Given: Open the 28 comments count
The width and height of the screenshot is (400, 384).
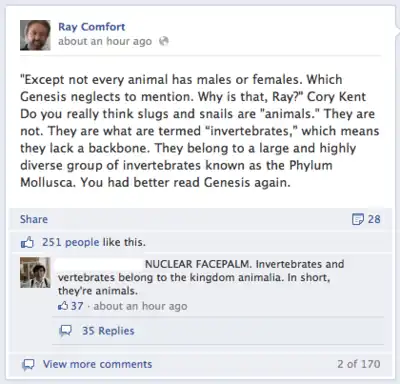Looking at the screenshot, I should pyautogui.click(x=374, y=219).
